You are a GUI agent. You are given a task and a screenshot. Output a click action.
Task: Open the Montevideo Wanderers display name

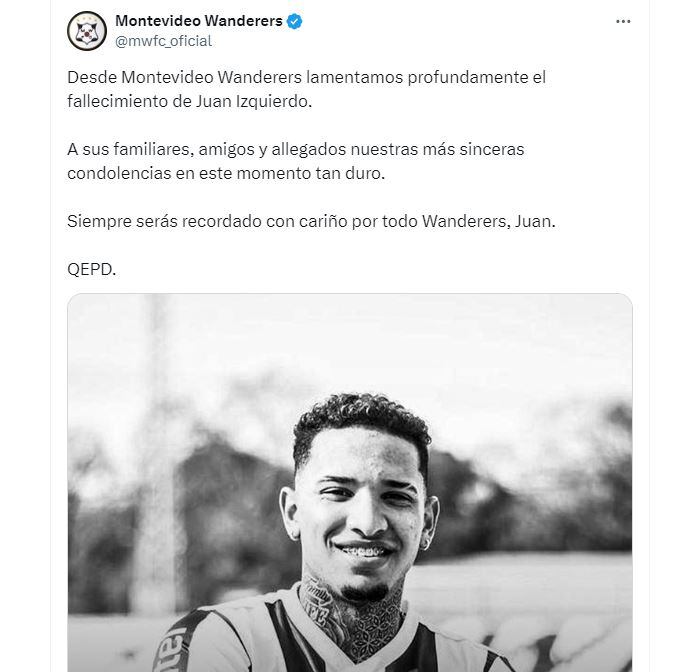click(199, 21)
